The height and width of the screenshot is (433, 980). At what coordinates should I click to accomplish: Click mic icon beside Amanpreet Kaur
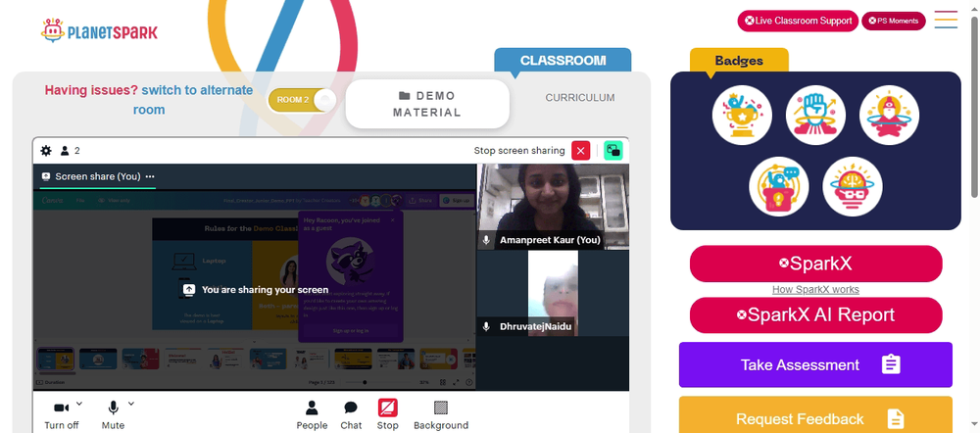(486, 240)
